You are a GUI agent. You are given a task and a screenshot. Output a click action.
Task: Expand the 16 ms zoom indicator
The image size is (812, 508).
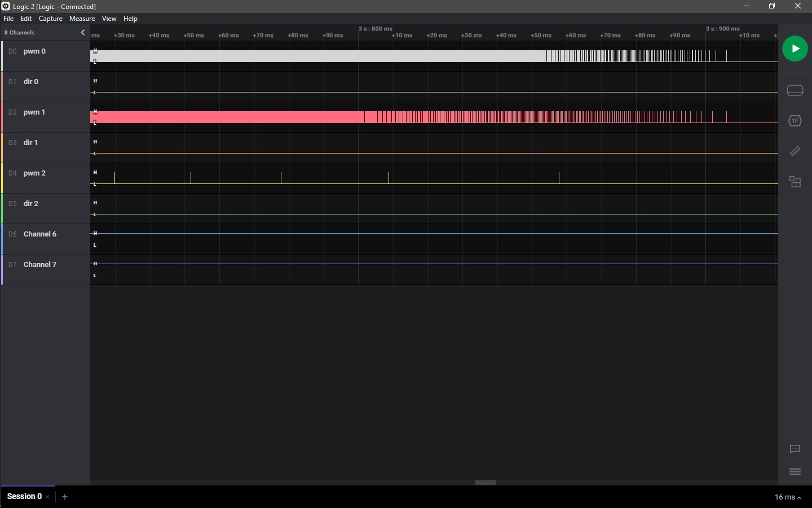[787, 497]
